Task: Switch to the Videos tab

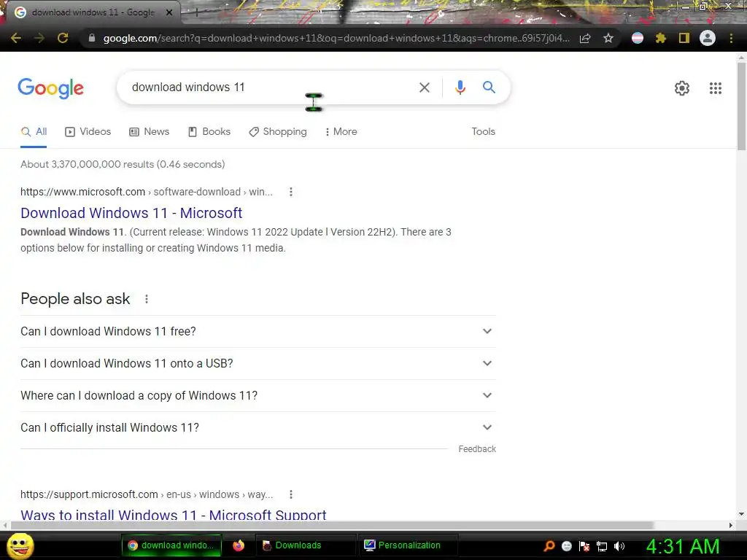Action: [88, 132]
